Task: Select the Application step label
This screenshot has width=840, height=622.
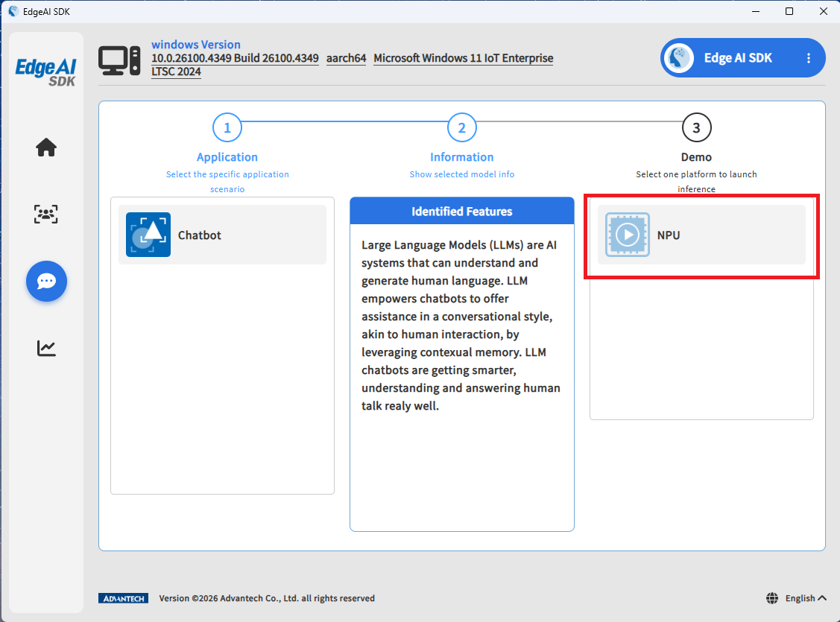Action: coord(227,157)
